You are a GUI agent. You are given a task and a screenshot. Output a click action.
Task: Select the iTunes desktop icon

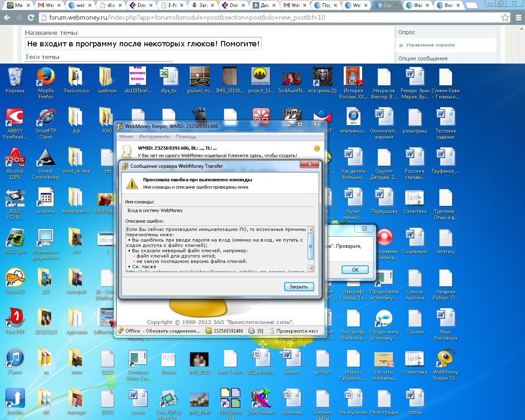(15, 361)
